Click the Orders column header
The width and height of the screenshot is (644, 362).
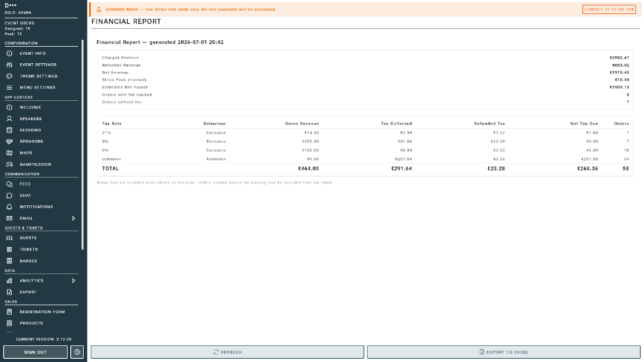pyautogui.click(x=621, y=123)
